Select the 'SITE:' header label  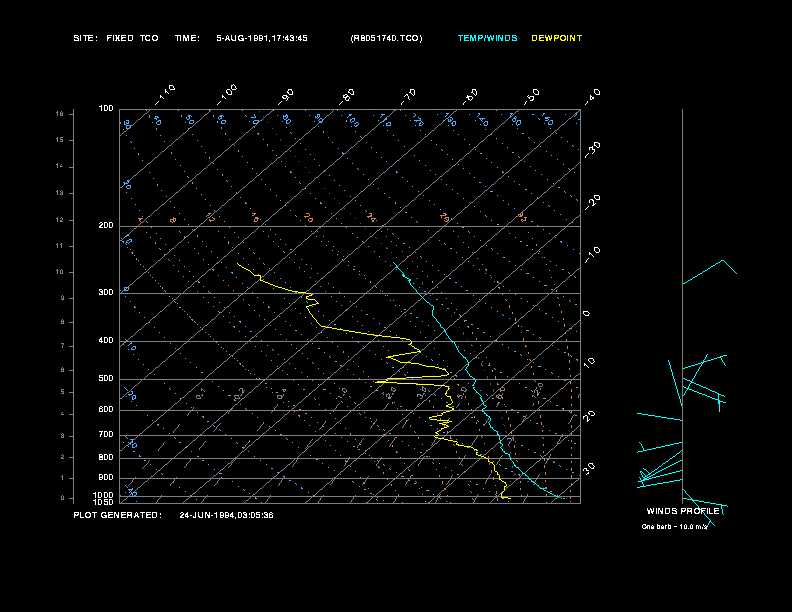pos(85,38)
